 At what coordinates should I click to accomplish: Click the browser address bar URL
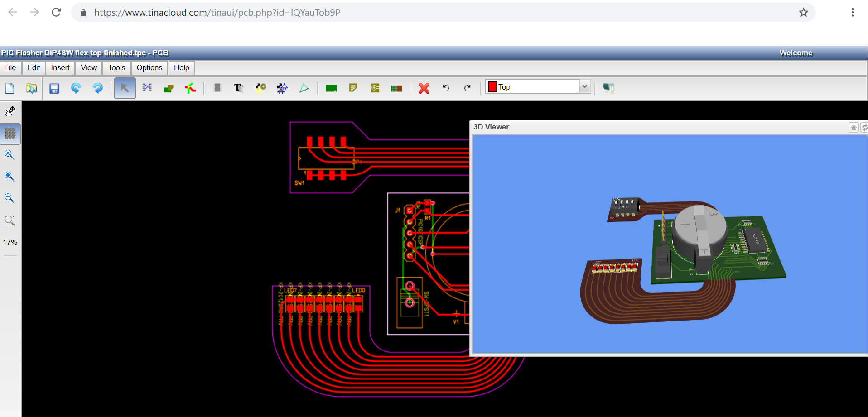(x=217, y=13)
